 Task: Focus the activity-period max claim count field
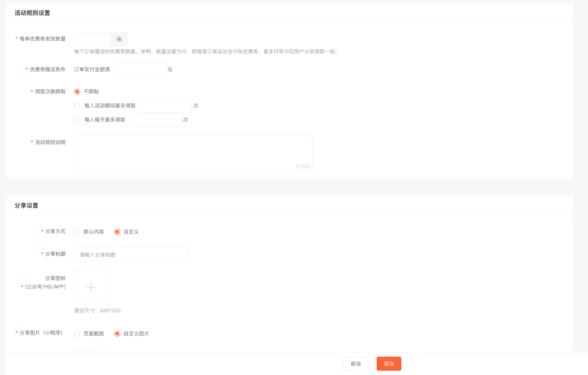point(164,106)
